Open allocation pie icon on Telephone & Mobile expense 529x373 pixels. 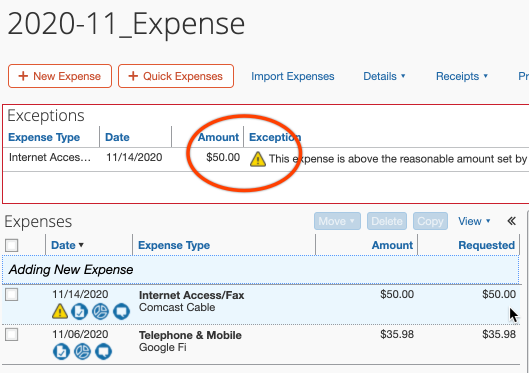click(83, 351)
